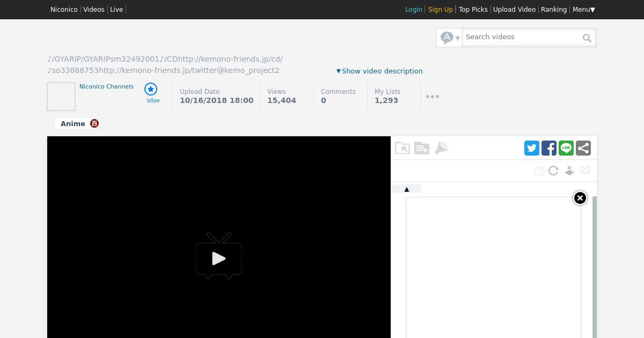Go to Niconico home link

point(64,10)
